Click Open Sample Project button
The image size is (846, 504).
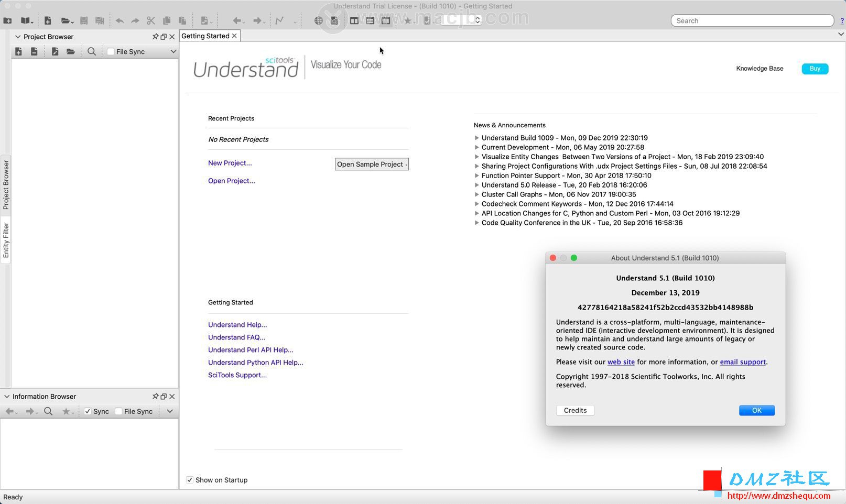click(x=372, y=164)
